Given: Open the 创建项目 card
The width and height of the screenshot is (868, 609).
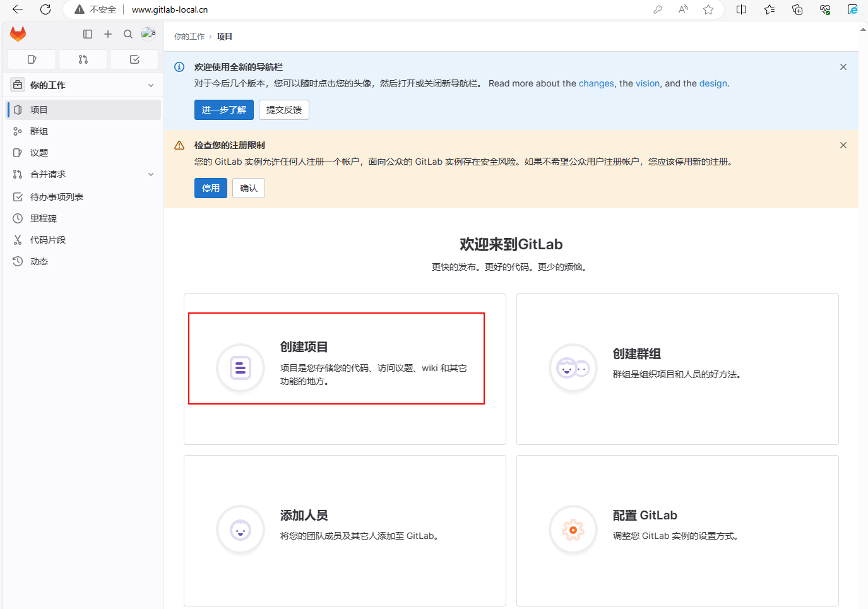Looking at the screenshot, I should (x=345, y=369).
